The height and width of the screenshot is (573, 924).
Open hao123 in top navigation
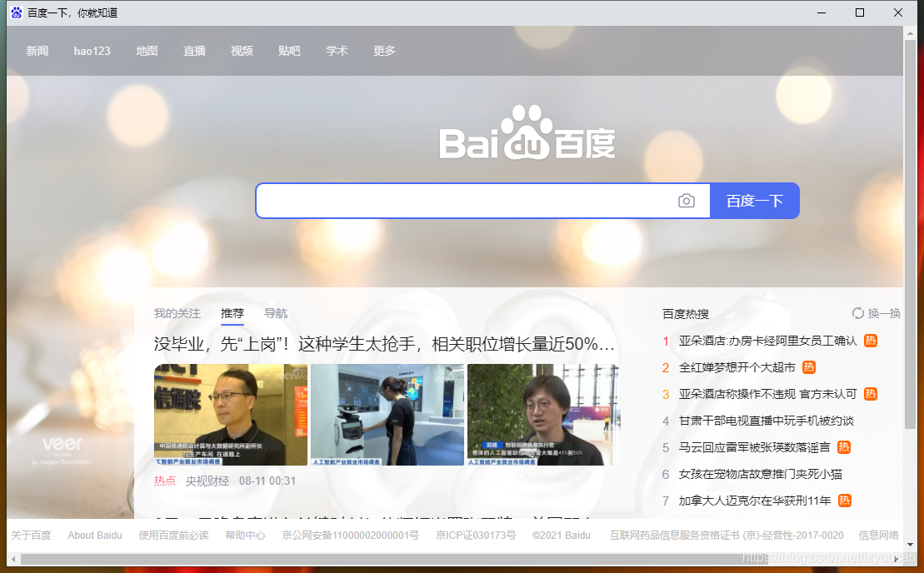click(92, 52)
